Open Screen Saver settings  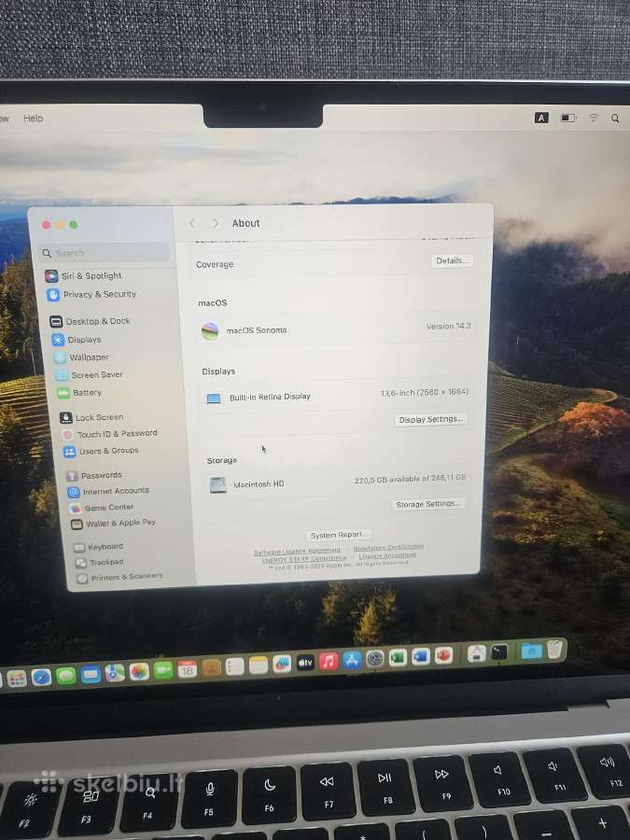tap(90, 374)
